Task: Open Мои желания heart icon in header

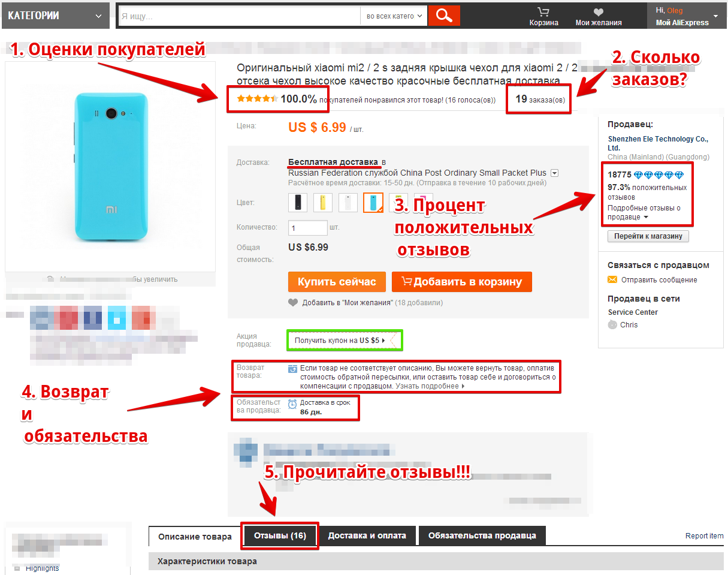Action: point(599,12)
